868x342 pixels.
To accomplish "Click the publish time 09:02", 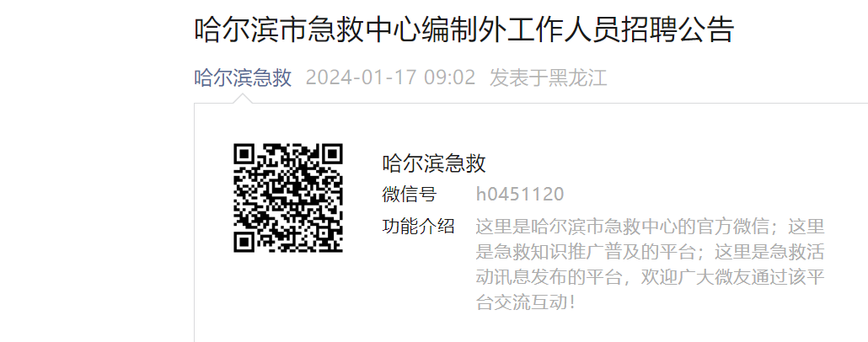I will [449, 77].
